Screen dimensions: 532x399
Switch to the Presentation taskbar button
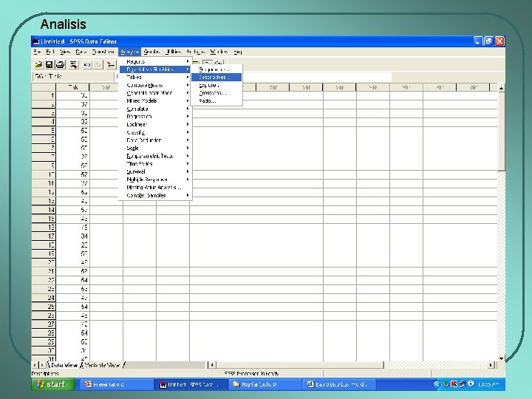(115, 384)
